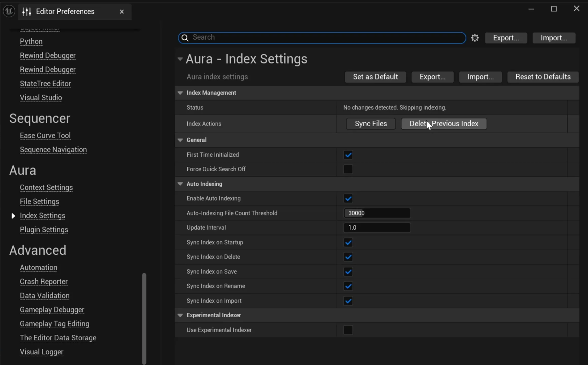Click Reset to Defaults button

click(x=543, y=77)
